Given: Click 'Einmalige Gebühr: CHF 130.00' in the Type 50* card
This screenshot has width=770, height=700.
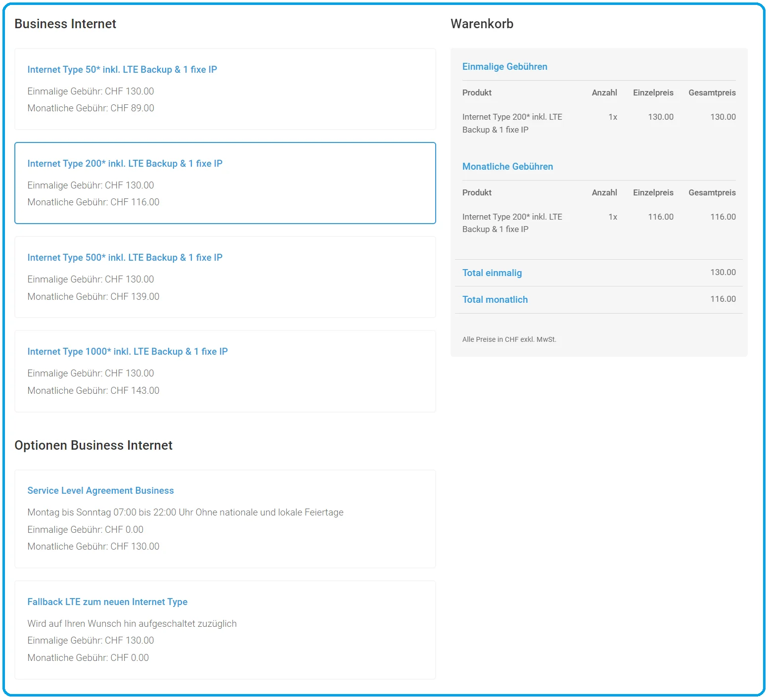Looking at the screenshot, I should [x=91, y=92].
